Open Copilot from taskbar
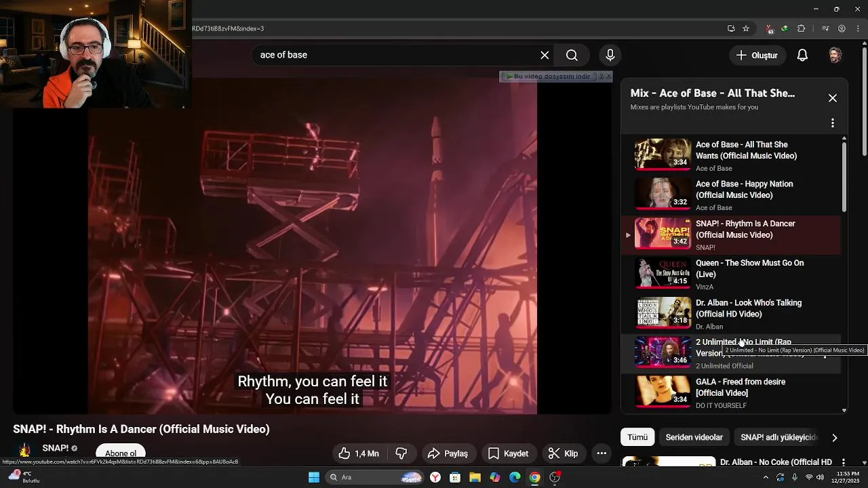The width and height of the screenshot is (868, 488). (x=495, y=477)
